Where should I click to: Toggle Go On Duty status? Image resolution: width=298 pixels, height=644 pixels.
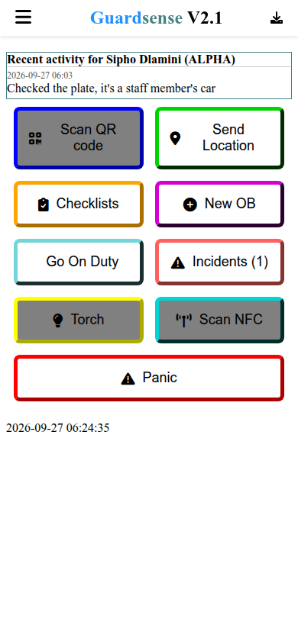79,262
